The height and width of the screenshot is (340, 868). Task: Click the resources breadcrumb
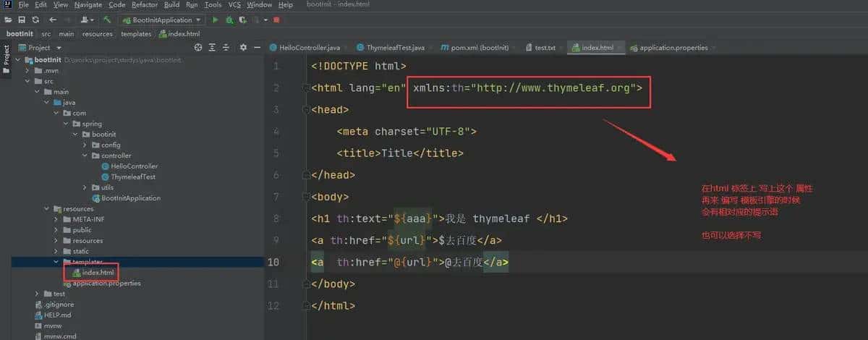pyautogui.click(x=97, y=33)
